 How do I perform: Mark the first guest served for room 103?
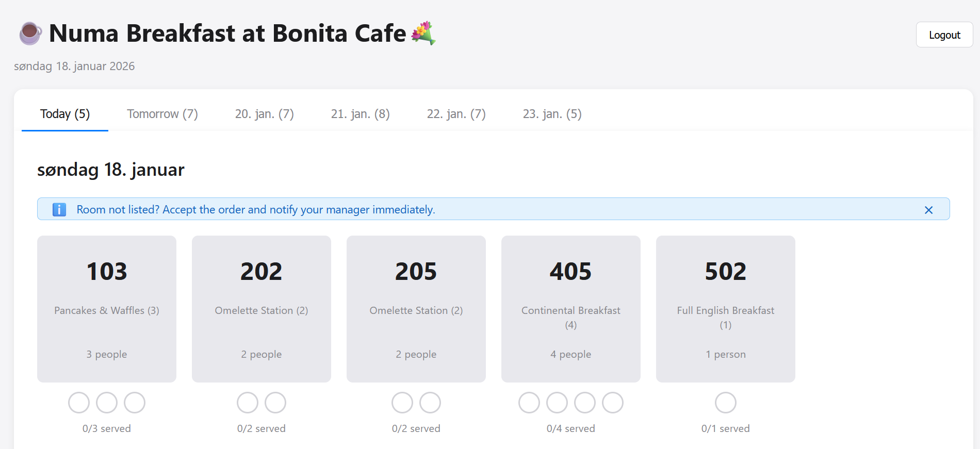[78, 403]
